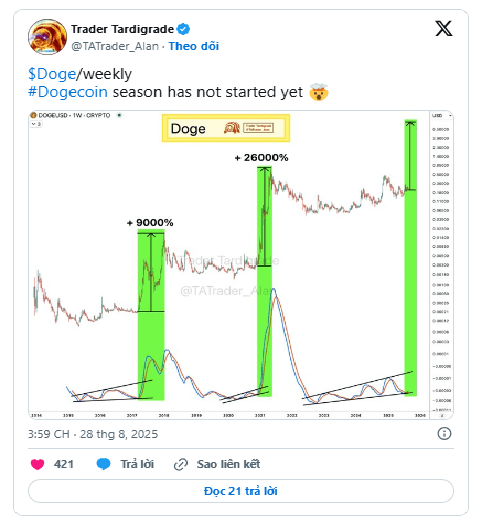
Task: Click the Dogecoin symbol icon in chart header
Action: pos(34,115)
